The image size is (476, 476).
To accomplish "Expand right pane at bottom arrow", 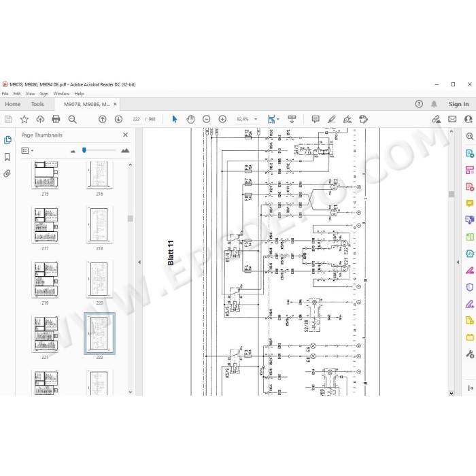I will click(x=471, y=388).
